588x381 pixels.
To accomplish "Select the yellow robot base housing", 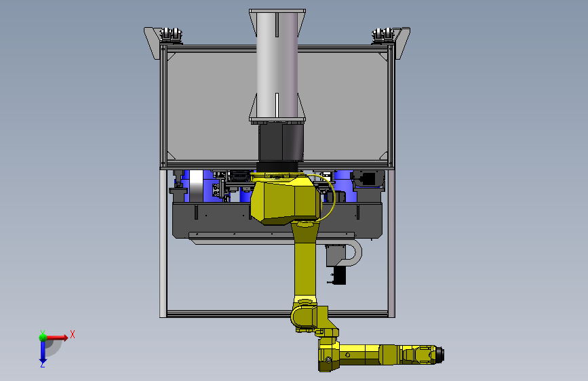I will click(x=286, y=200).
